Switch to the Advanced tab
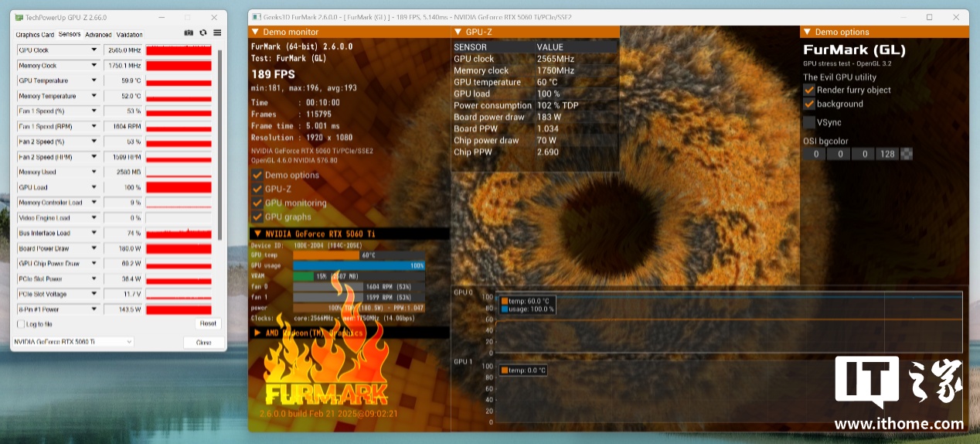Image resolution: width=980 pixels, height=444 pixels. pyautogui.click(x=98, y=35)
